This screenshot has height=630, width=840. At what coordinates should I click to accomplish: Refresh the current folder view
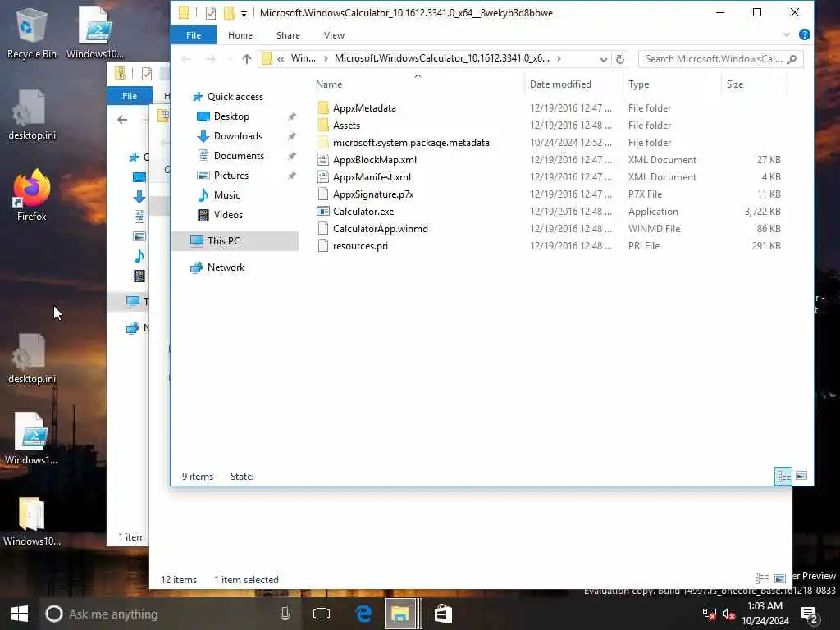(620, 59)
